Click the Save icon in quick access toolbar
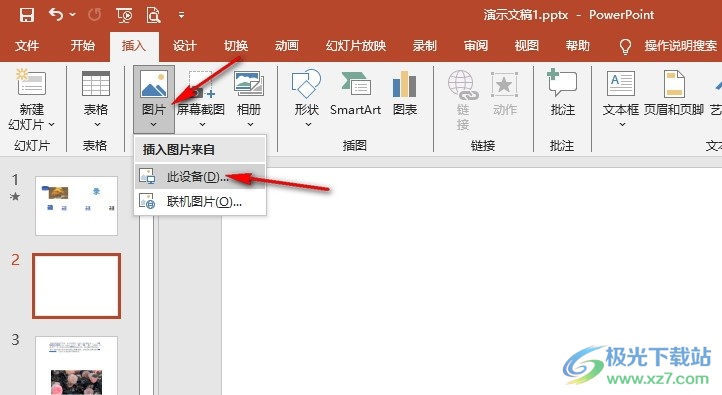This screenshot has height=395, width=722. pos(27,15)
